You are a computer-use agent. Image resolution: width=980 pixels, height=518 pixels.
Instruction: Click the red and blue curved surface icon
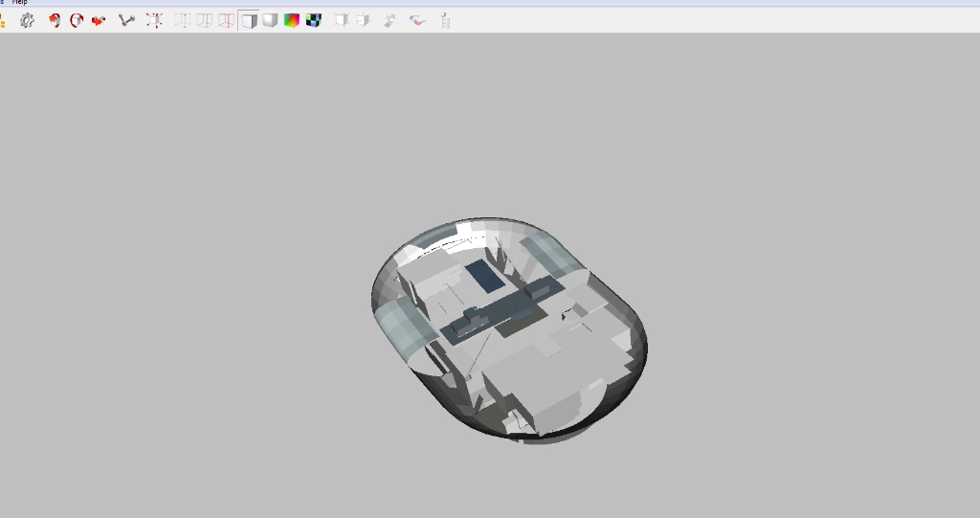(x=417, y=20)
